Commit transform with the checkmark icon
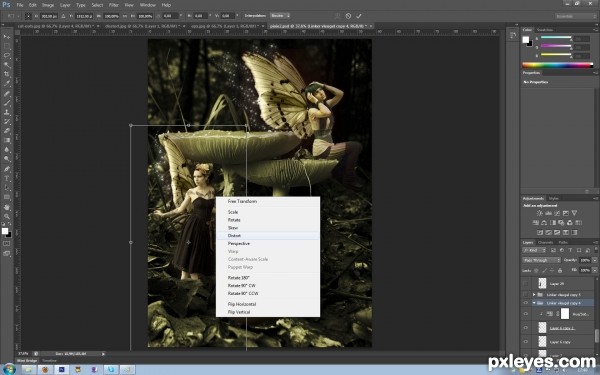The width and height of the screenshot is (600, 375). pos(359,16)
